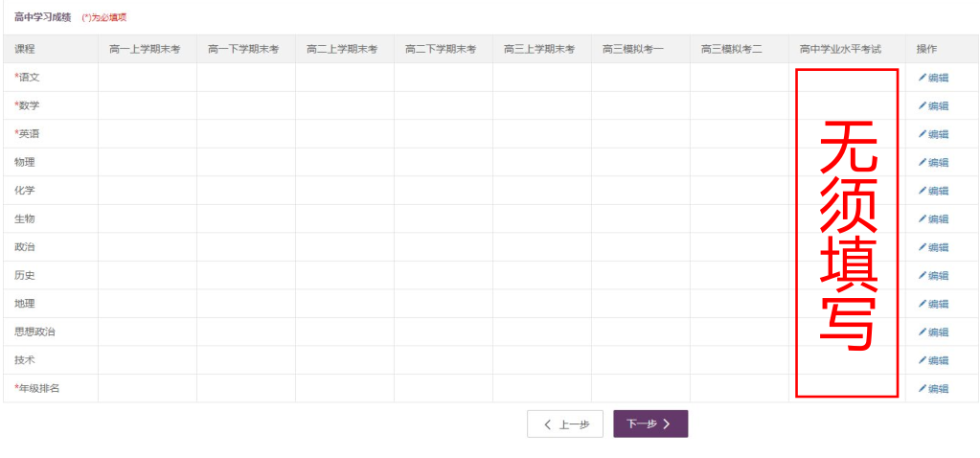Click the edit pencil icon for 化学 row
The height and width of the screenshot is (458, 980).
923,191
